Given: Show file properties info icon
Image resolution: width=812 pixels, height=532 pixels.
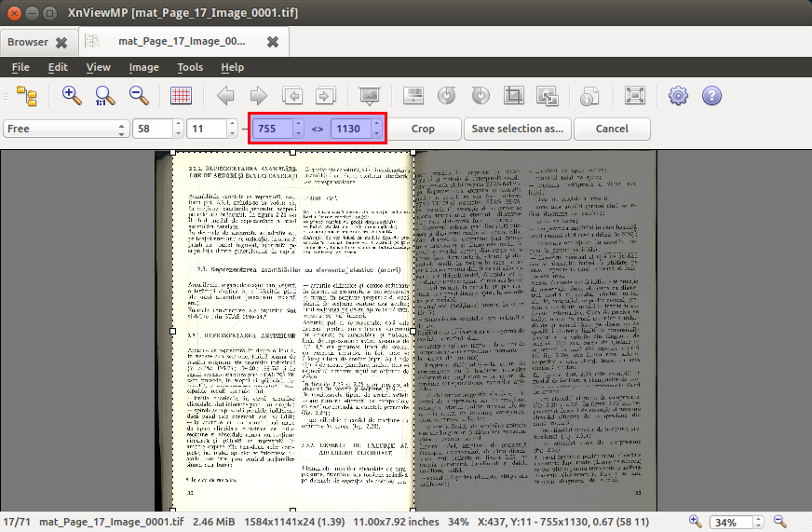Looking at the screenshot, I should [589, 96].
